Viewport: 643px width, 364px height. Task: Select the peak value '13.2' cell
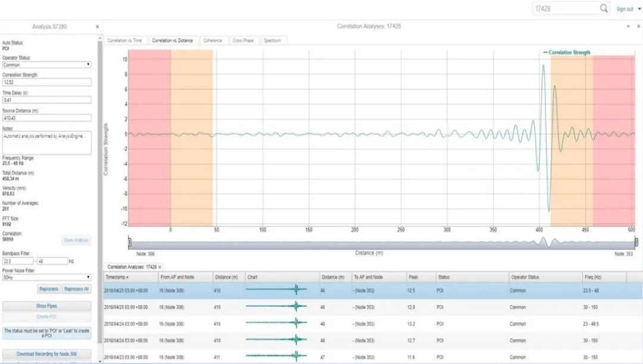[411, 324]
